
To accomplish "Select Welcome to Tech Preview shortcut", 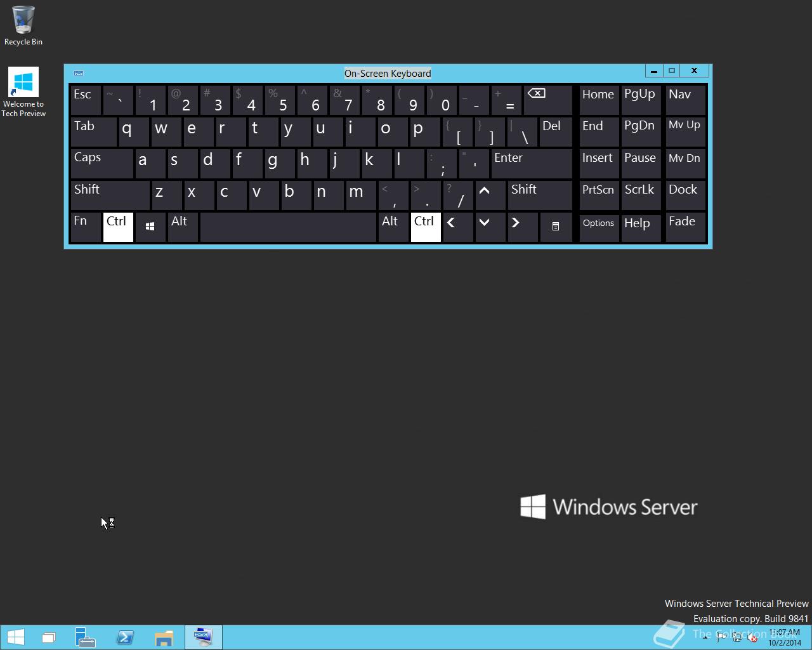I will coord(23,92).
